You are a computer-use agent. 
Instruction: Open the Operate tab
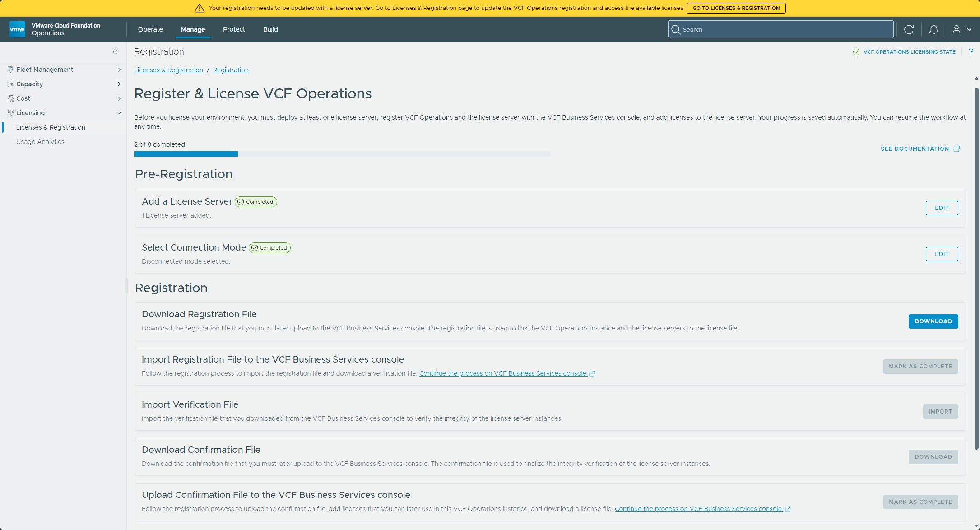[150, 29]
